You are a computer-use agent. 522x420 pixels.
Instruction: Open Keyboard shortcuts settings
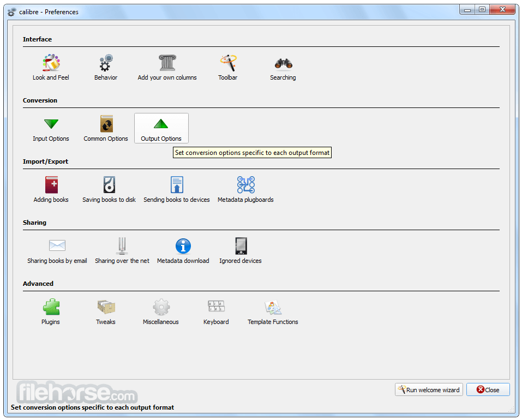pyautogui.click(x=217, y=312)
